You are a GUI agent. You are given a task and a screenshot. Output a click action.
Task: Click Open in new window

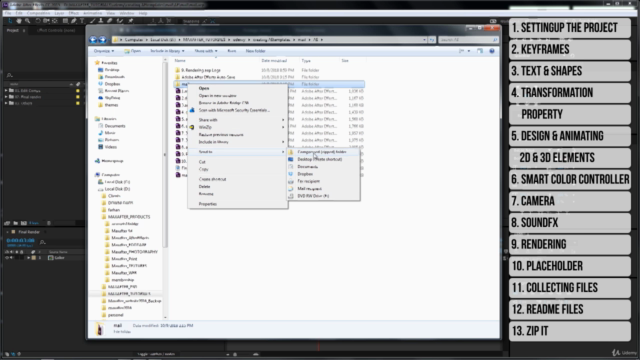coord(217,96)
